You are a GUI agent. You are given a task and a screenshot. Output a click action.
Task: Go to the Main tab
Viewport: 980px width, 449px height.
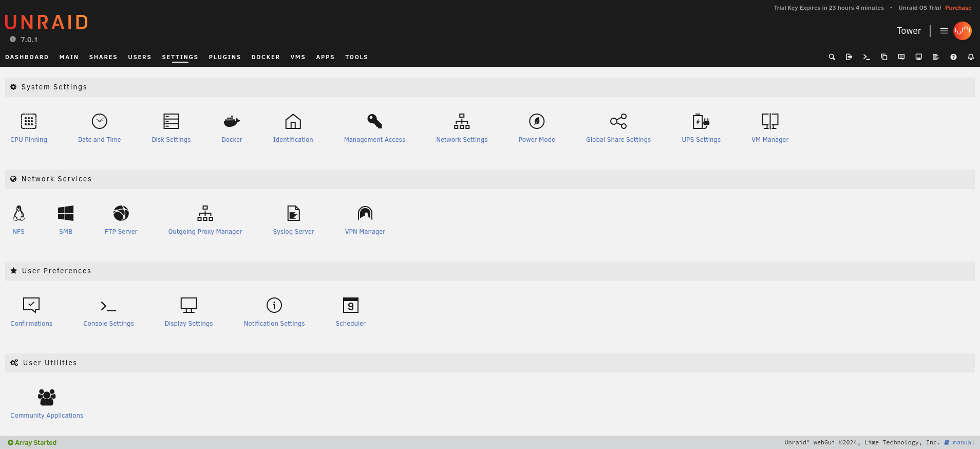point(69,57)
